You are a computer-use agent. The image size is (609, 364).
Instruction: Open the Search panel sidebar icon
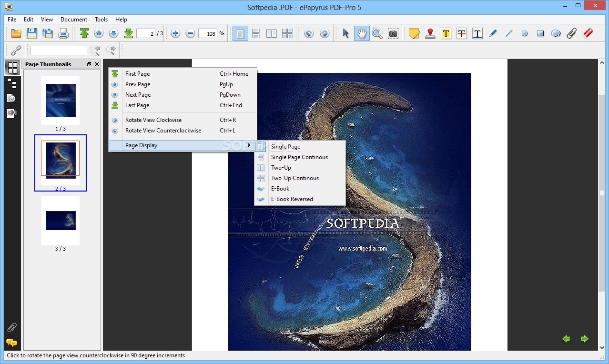[x=12, y=99]
